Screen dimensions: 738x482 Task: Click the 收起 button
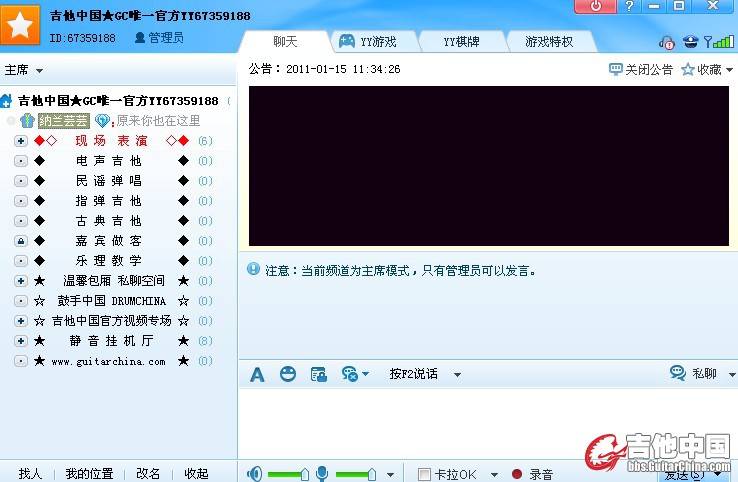(196, 474)
